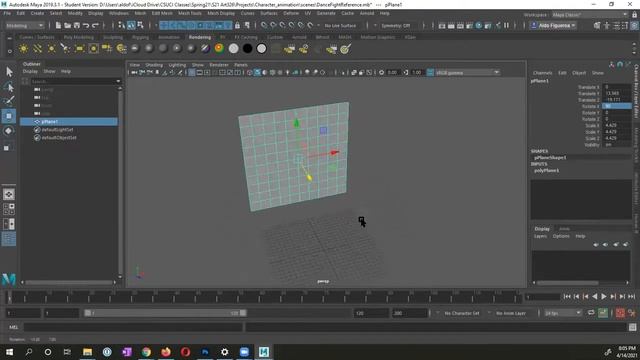Viewport: 640px width, 360px height.
Task: Click the New Scene icon
Action: pyautogui.click(x=58, y=25)
